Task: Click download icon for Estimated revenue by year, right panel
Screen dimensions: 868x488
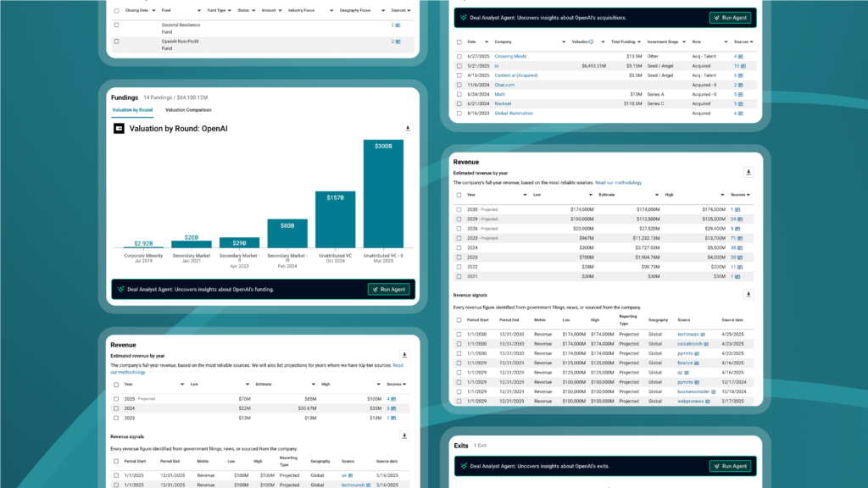Action: 748,172
